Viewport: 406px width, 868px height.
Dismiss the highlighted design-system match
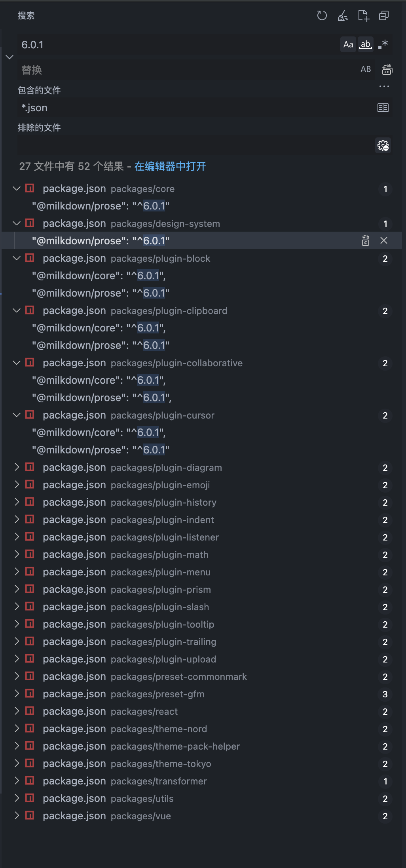point(384,240)
